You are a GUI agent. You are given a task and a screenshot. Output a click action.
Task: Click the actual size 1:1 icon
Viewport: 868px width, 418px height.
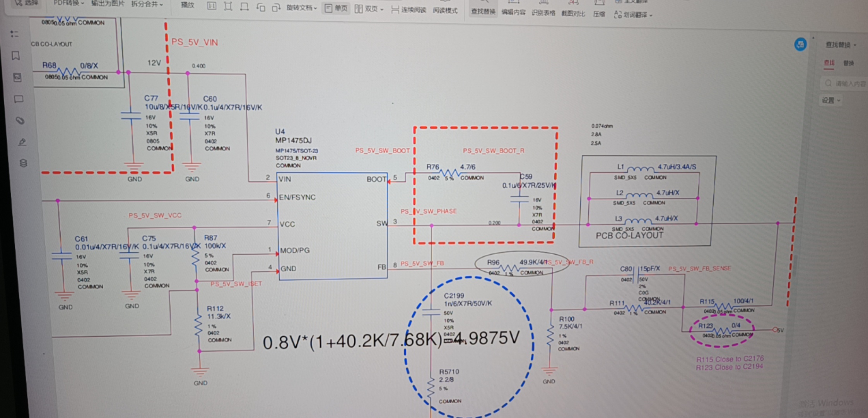click(x=212, y=6)
